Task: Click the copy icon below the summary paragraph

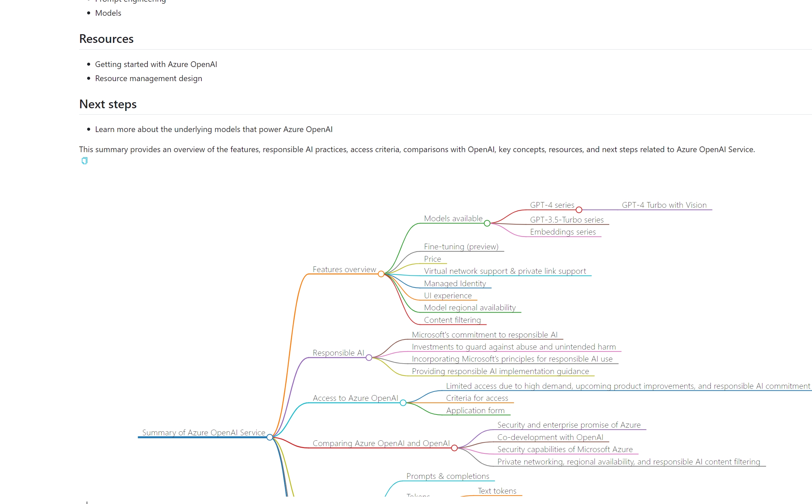Action: (84, 161)
